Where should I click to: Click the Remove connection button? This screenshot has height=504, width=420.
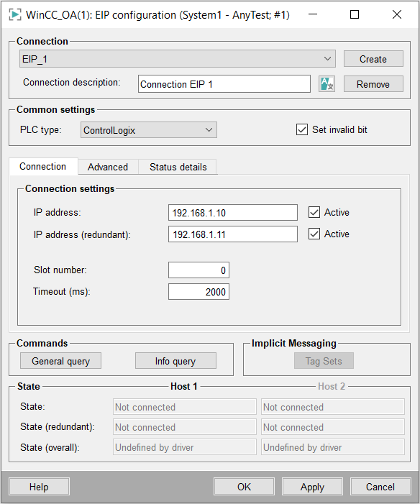click(x=373, y=84)
